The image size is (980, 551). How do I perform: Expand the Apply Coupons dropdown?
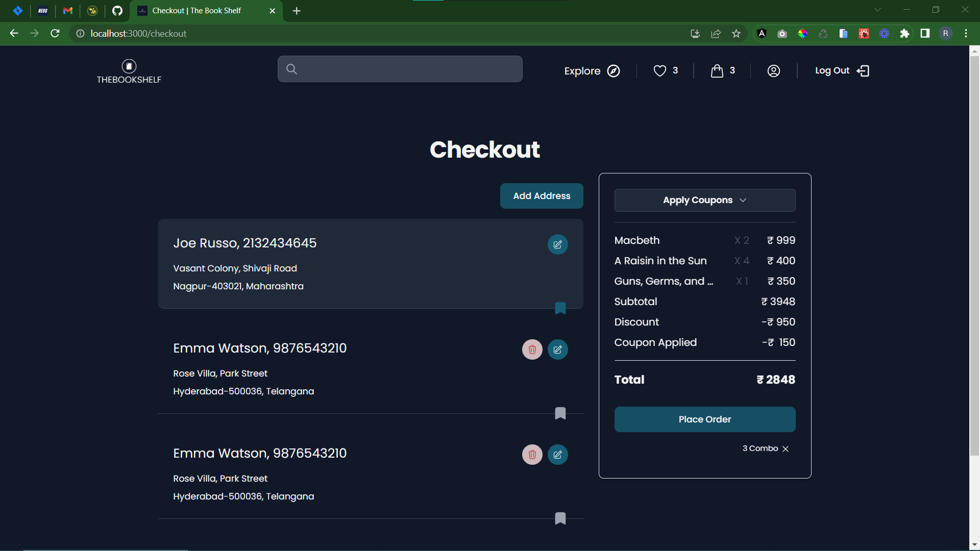(x=705, y=200)
